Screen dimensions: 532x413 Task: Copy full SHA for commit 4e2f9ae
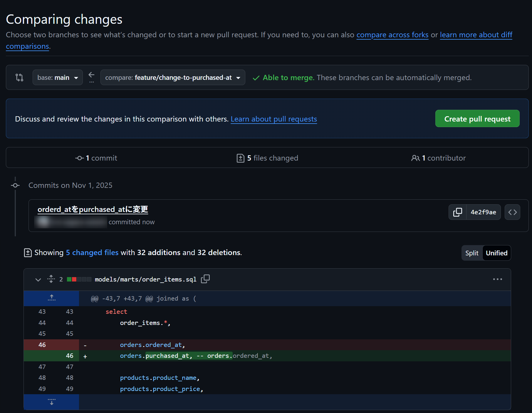tap(457, 212)
